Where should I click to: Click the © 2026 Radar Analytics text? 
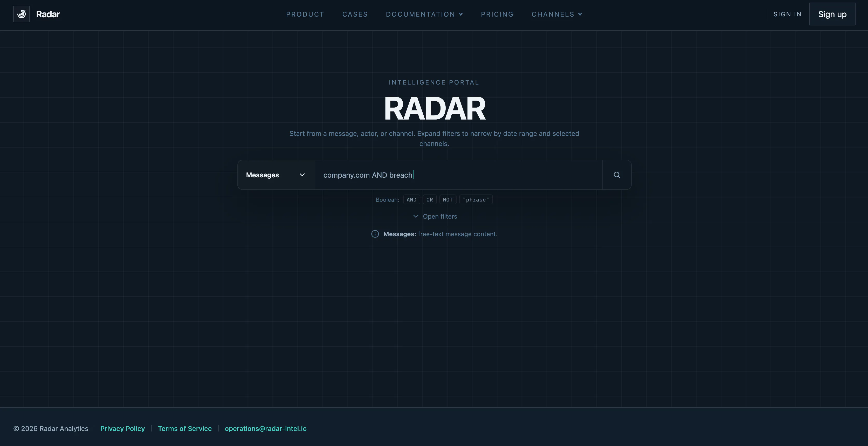tap(51, 428)
